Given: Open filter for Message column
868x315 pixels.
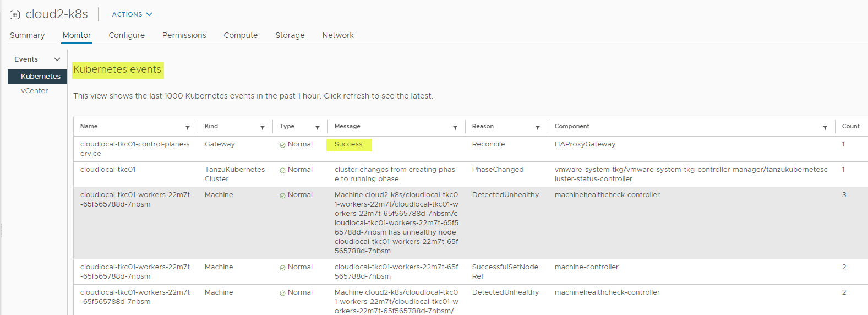Looking at the screenshot, I should coord(455,127).
